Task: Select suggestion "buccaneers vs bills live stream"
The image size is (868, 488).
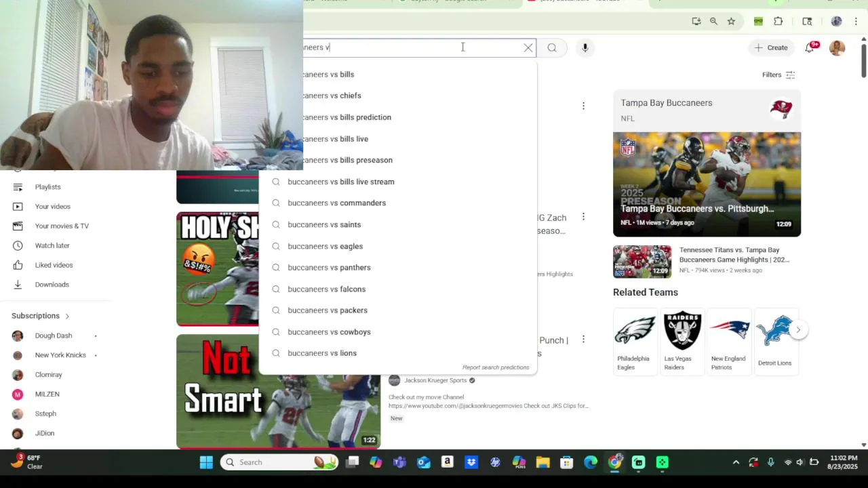Action: click(398, 182)
